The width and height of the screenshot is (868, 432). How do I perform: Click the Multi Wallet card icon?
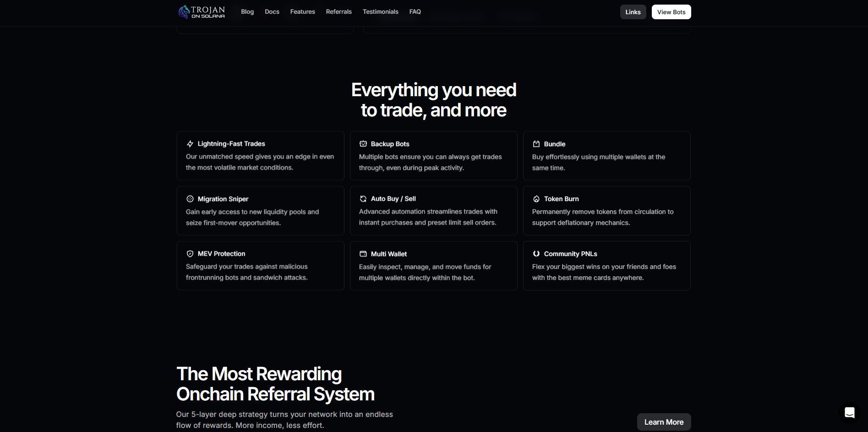click(363, 254)
